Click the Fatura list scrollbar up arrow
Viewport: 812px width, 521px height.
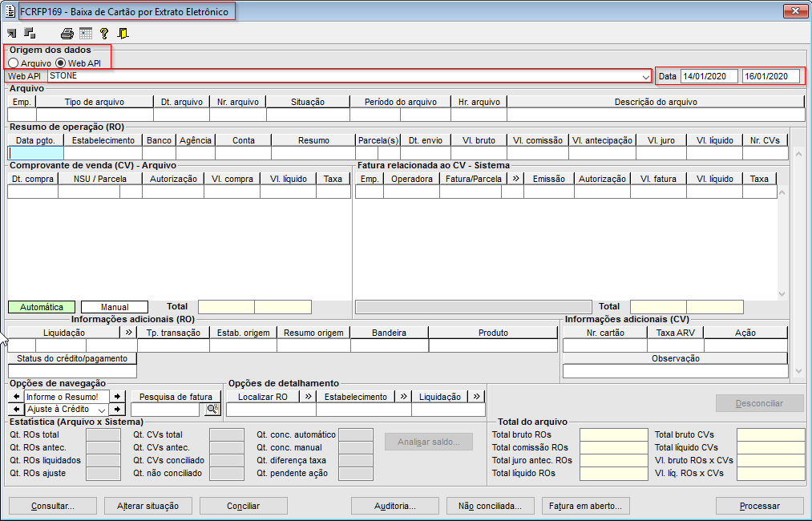tap(782, 192)
